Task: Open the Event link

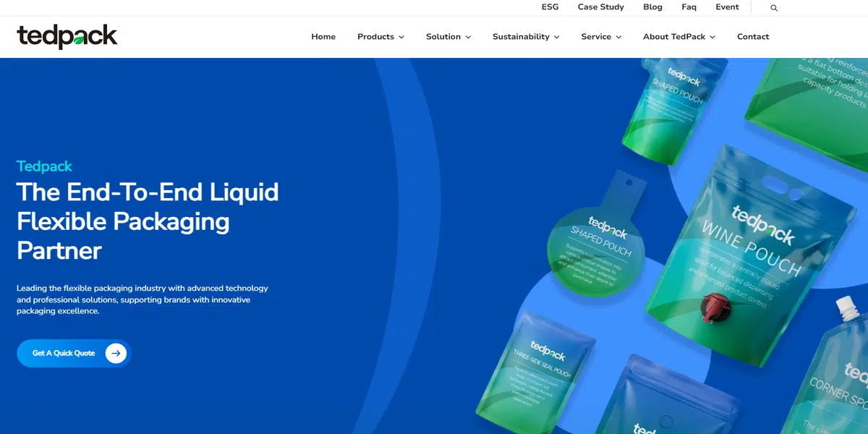Action: pyautogui.click(x=728, y=7)
